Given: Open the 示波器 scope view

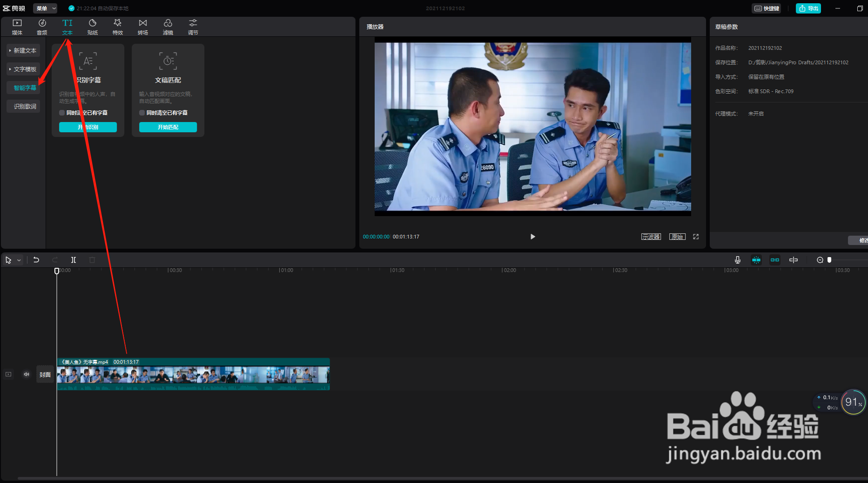Looking at the screenshot, I should [651, 237].
